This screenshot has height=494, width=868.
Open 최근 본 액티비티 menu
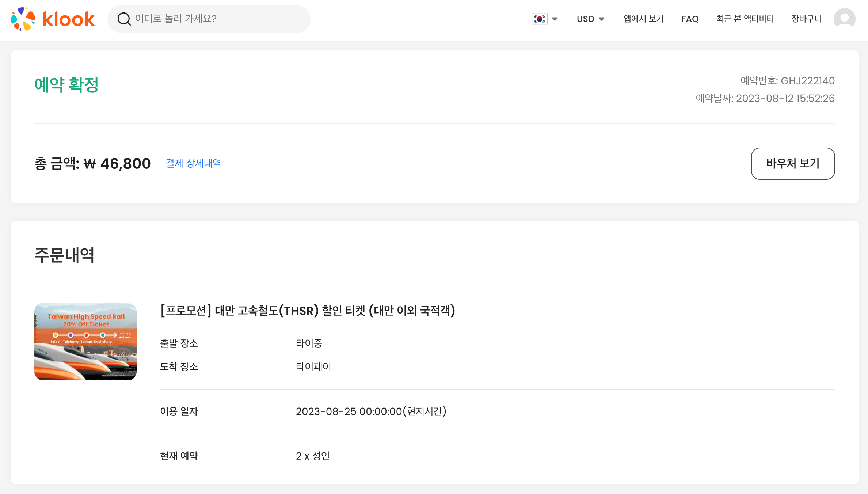tap(745, 19)
